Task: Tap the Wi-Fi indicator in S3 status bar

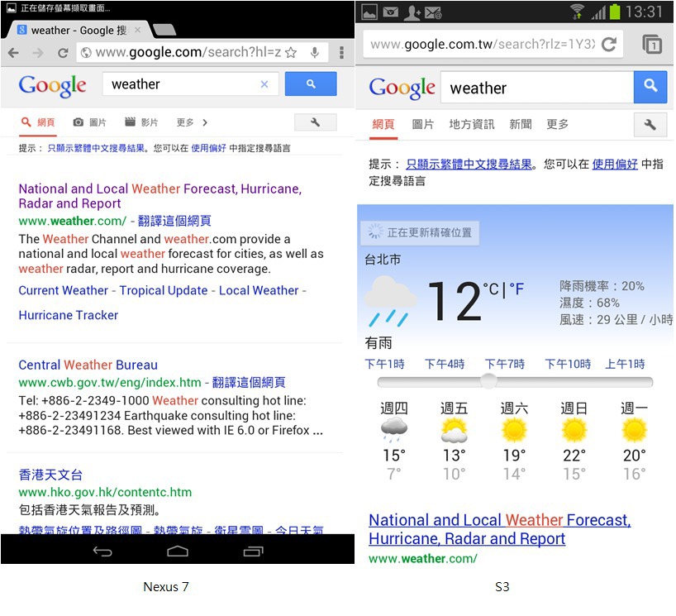Action: [x=576, y=12]
